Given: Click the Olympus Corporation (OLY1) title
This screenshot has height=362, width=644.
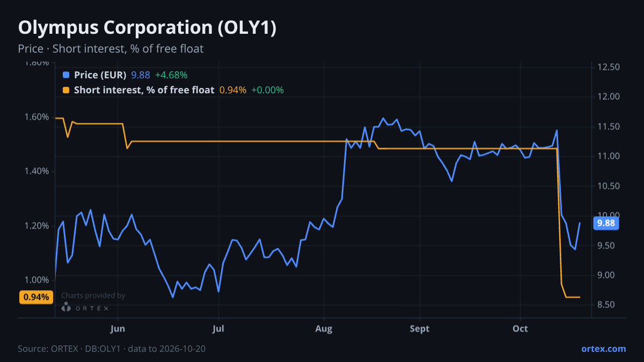Looking at the screenshot, I should 147,28.
